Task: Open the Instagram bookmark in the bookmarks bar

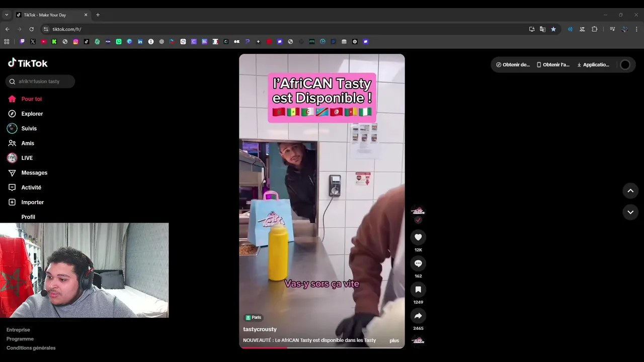Action: 76,42
